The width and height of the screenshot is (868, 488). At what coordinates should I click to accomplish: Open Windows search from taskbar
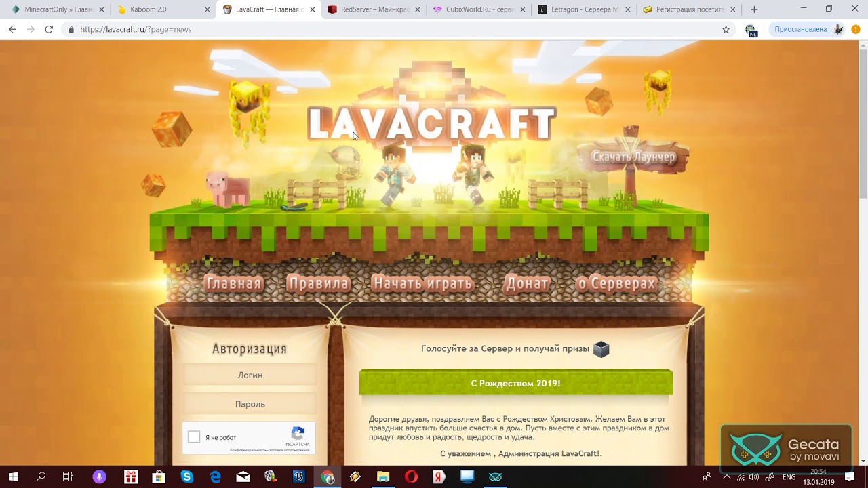click(x=41, y=477)
